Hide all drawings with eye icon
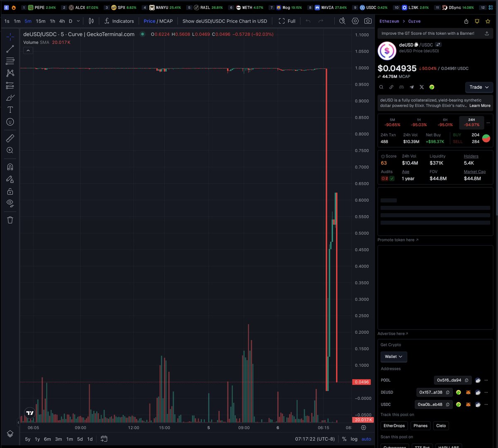 10,203
